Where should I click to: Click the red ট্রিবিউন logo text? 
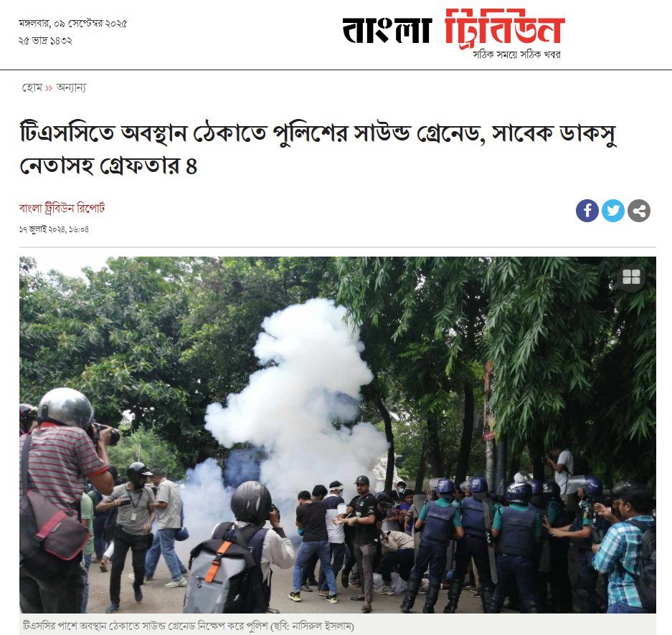click(x=504, y=28)
